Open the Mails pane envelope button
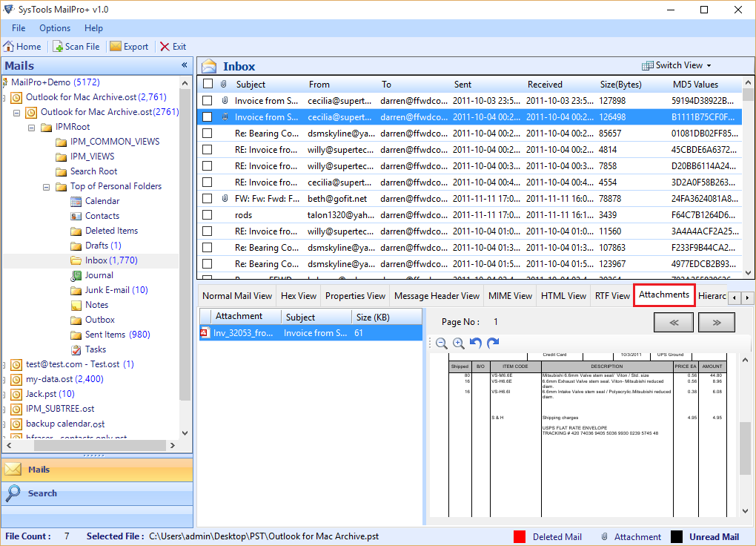This screenshot has width=756, height=546. [x=13, y=470]
